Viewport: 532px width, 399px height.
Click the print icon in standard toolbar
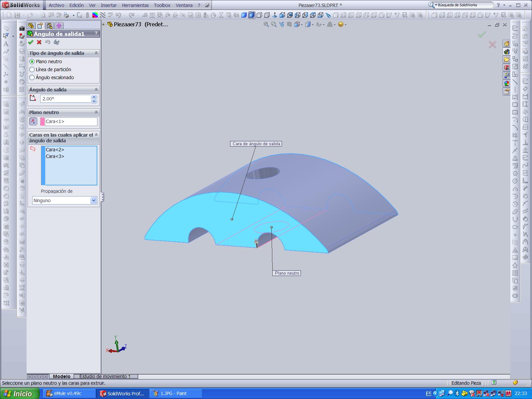[66, 15]
